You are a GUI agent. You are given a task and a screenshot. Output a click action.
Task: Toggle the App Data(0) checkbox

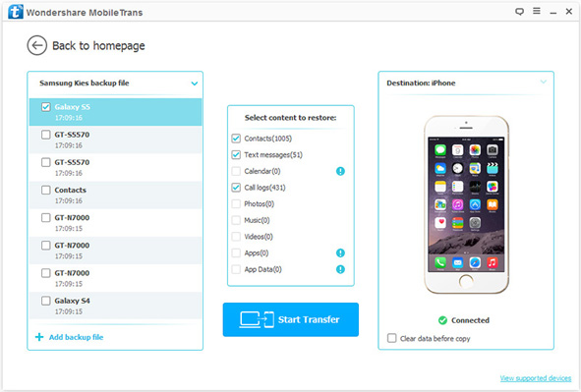[236, 269]
